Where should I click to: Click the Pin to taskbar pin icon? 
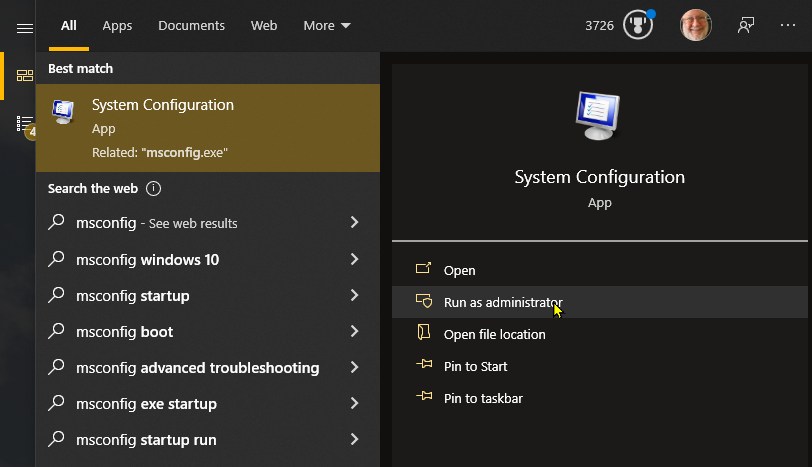tap(424, 396)
